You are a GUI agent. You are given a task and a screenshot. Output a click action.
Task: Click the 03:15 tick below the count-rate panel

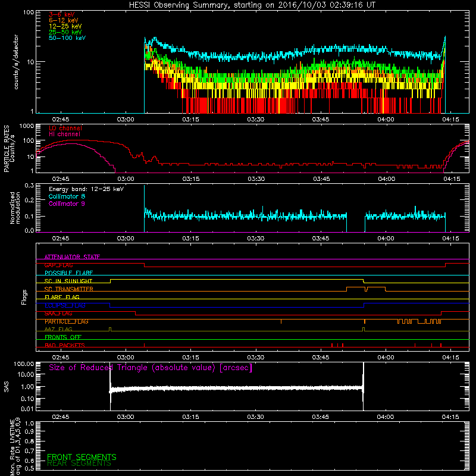point(190,120)
